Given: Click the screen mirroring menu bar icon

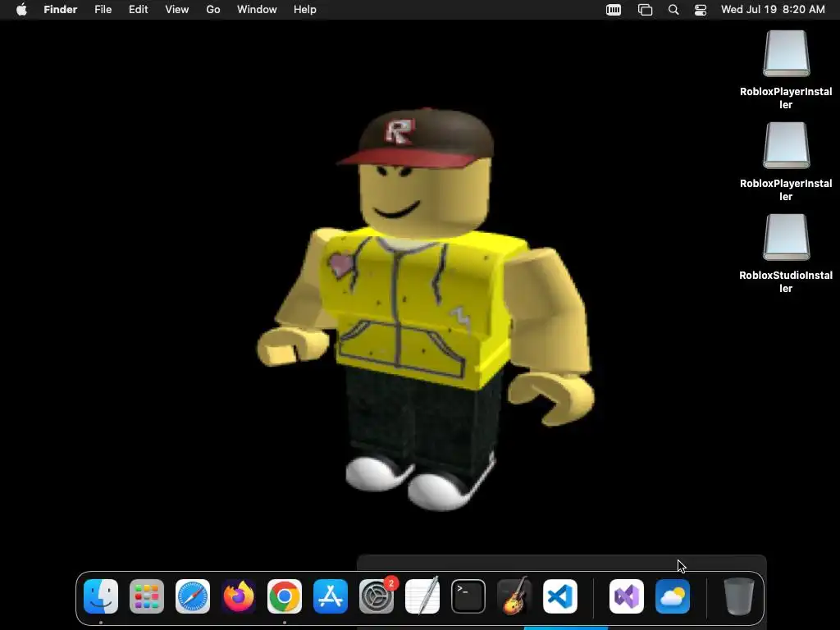Looking at the screenshot, I should (x=645, y=10).
